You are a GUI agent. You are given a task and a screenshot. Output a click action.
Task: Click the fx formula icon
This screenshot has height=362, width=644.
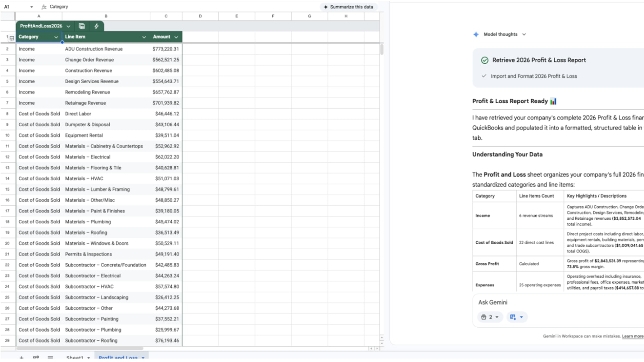(44, 7)
